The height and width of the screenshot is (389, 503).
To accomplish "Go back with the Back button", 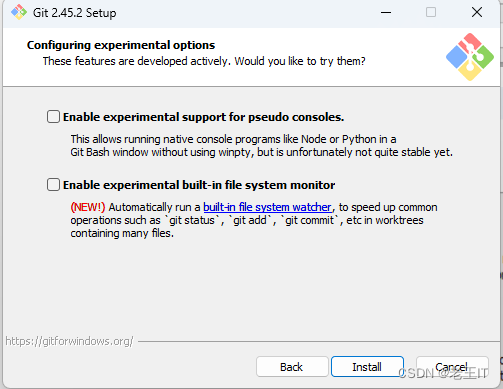I will tap(292, 367).
